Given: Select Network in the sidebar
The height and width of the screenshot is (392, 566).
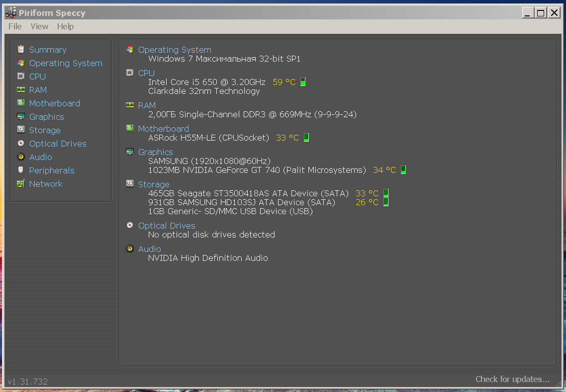Looking at the screenshot, I should coord(46,184).
